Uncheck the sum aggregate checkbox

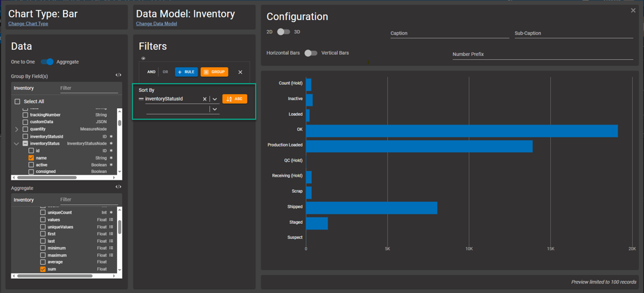click(43, 269)
